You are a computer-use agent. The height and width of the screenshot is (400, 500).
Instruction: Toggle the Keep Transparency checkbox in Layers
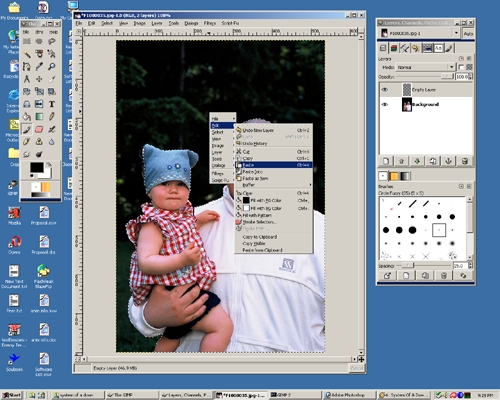(x=461, y=67)
